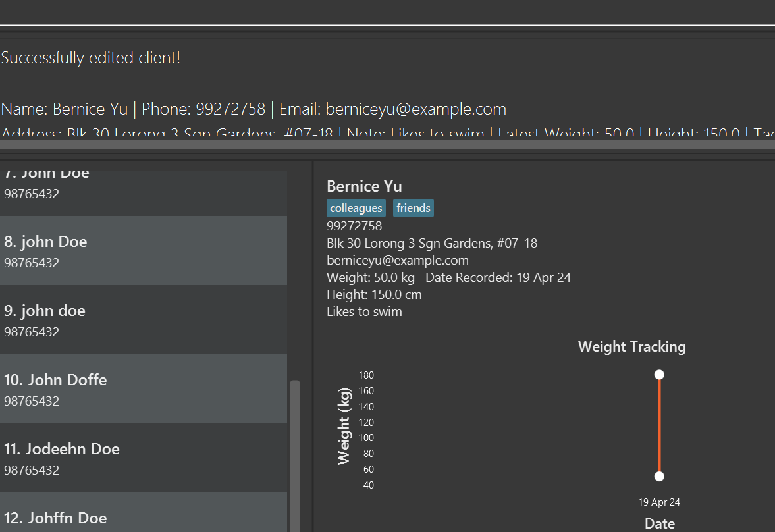
Task: Click the orange weight chart line
Action: click(x=659, y=426)
